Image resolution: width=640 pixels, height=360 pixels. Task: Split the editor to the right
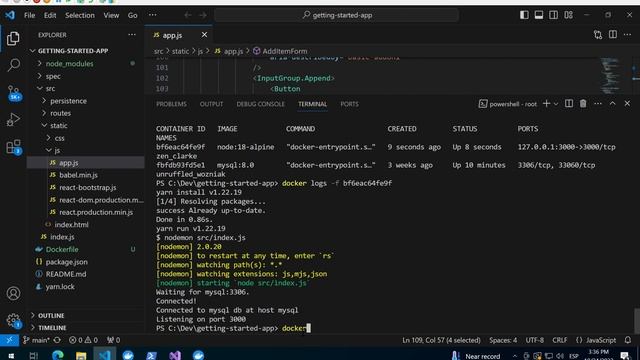[613, 35]
